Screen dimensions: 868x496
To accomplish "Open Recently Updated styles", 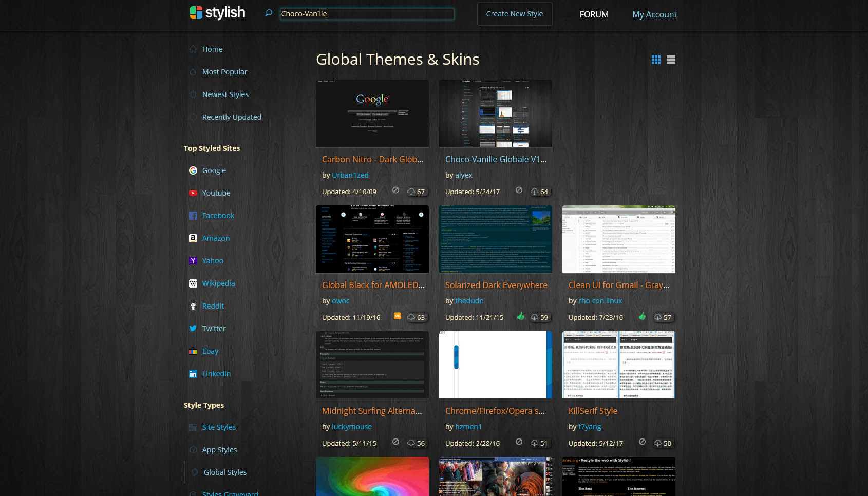I will point(232,117).
